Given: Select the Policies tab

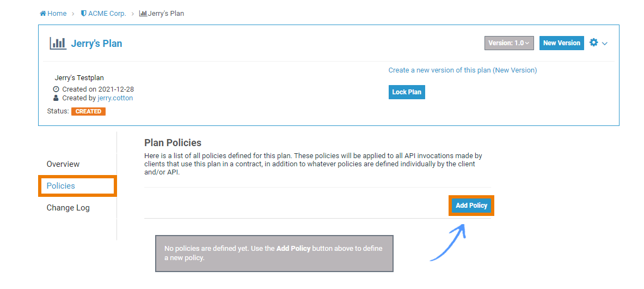Looking at the screenshot, I should [x=61, y=186].
